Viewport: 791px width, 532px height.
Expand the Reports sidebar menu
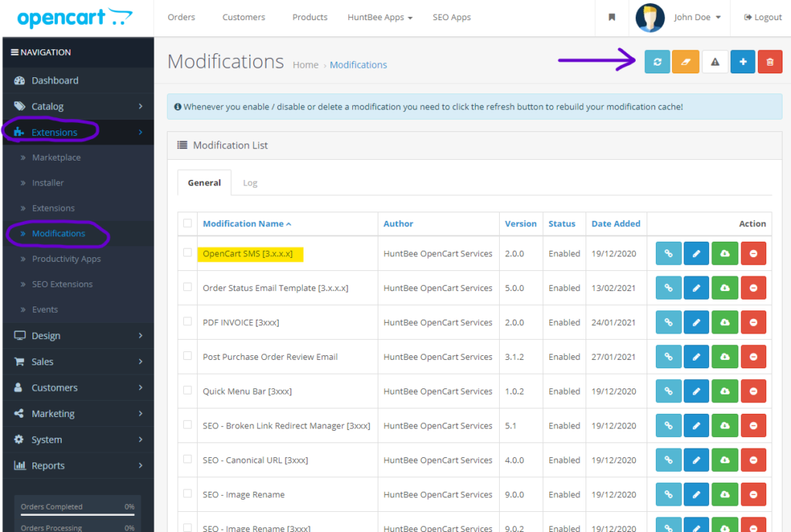pyautogui.click(x=78, y=466)
